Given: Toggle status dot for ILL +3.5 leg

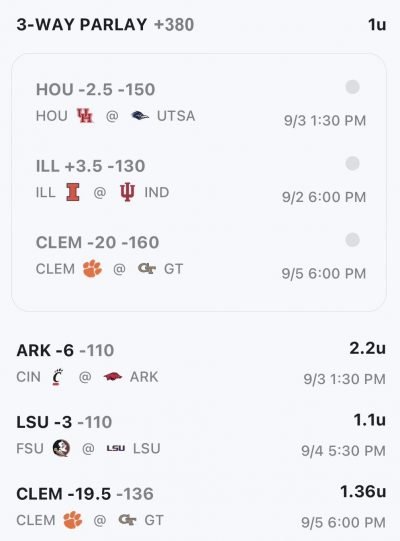Looking at the screenshot, I should [352, 163].
